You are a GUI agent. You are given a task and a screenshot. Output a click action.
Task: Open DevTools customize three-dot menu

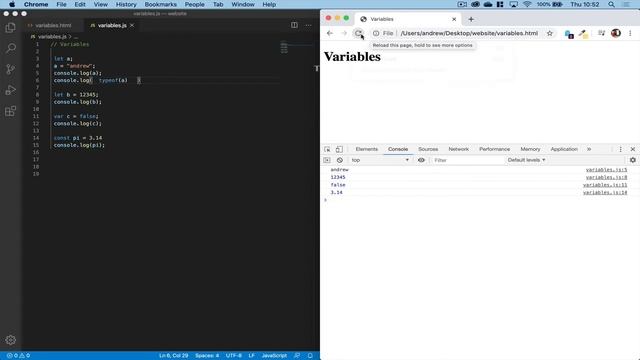click(x=620, y=149)
